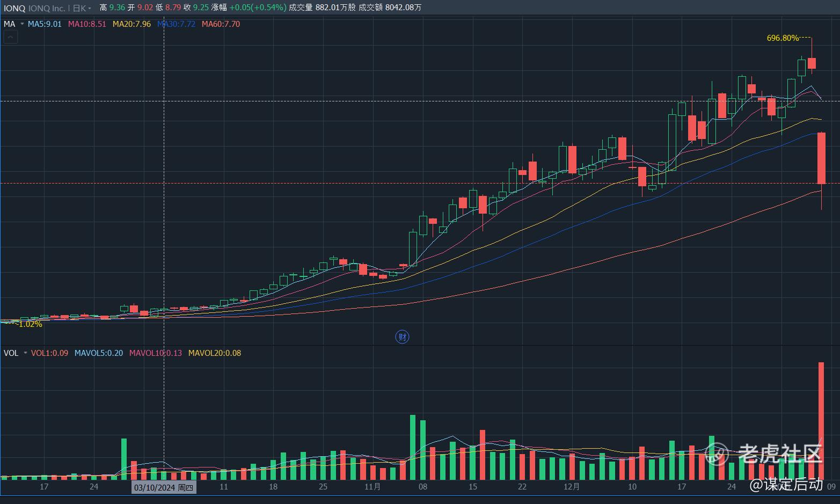
Task: Click the MA30:7.72 legend label
Action: (x=176, y=24)
